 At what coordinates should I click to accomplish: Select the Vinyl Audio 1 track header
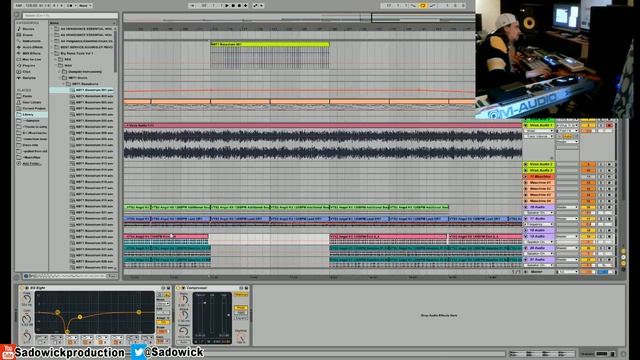(541, 125)
